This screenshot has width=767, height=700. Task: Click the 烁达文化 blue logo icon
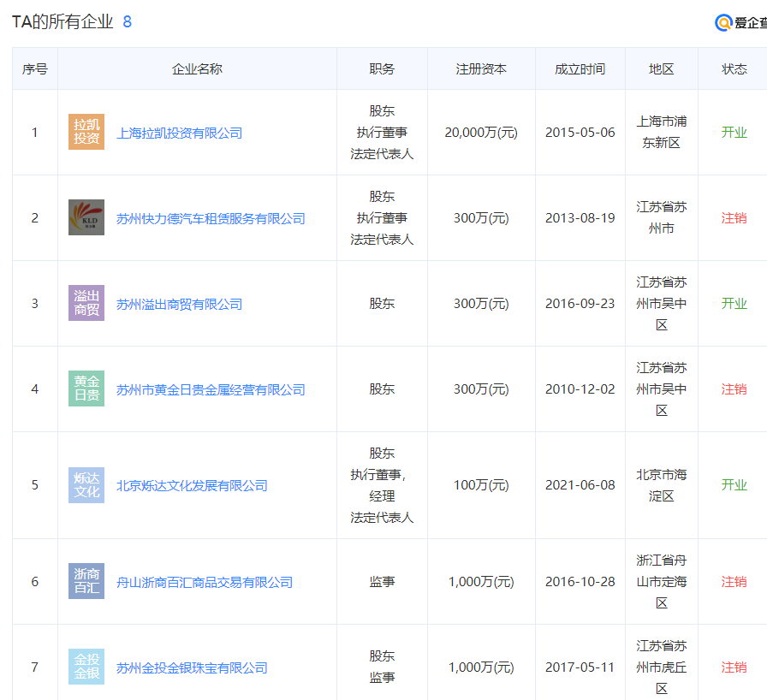[86, 485]
